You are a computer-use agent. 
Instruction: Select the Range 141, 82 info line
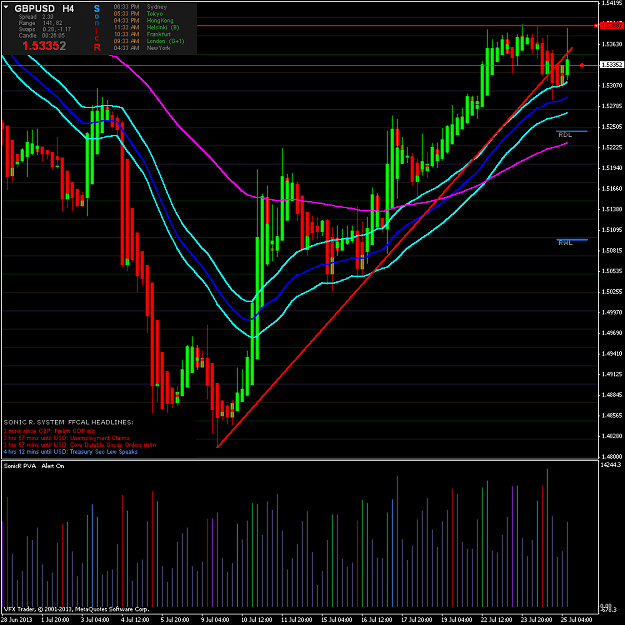(x=40, y=23)
